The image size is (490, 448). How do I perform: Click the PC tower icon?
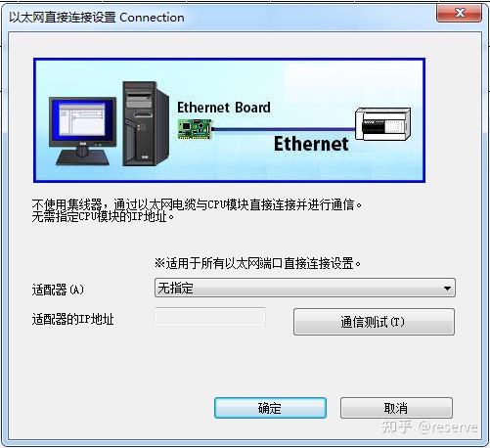pyautogui.click(x=146, y=124)
